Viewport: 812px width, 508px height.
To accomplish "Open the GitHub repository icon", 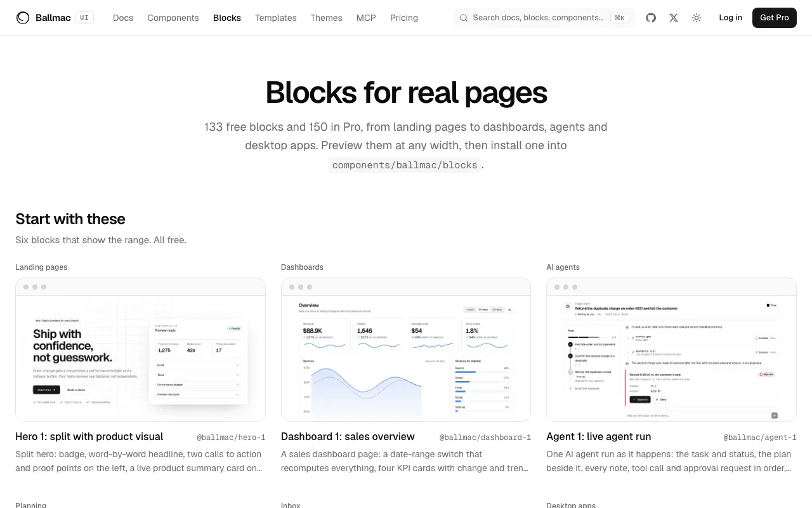I will pos(651,18).
